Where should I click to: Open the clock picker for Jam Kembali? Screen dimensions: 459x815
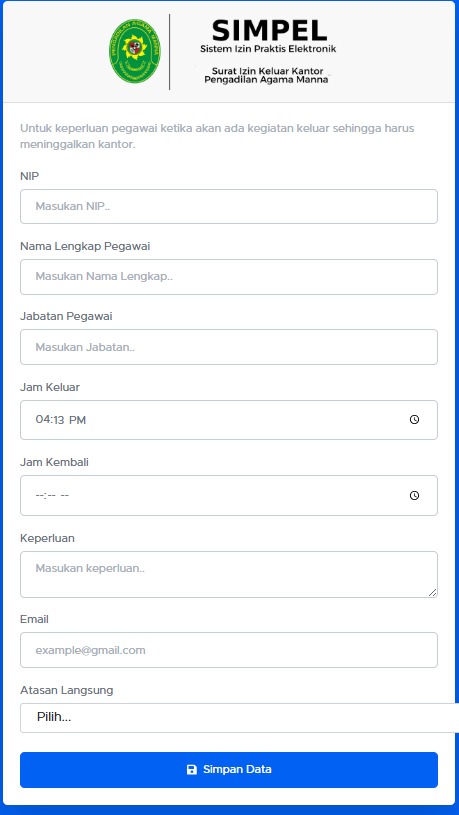414,495
